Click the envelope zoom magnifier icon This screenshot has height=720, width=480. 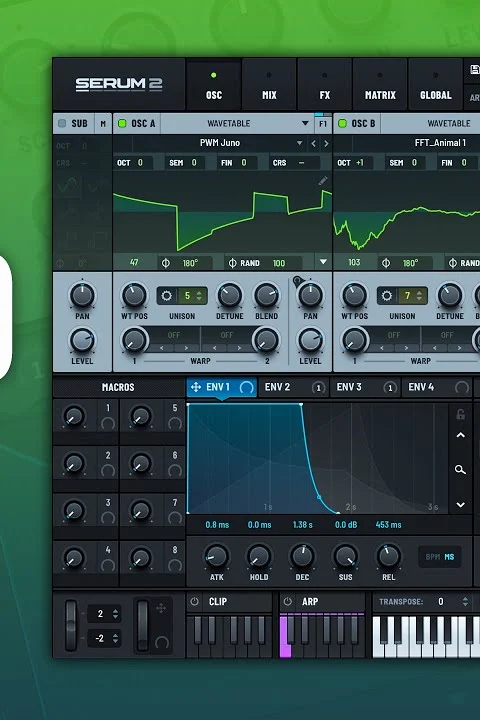pyautogui.click(x=460, y=470)
